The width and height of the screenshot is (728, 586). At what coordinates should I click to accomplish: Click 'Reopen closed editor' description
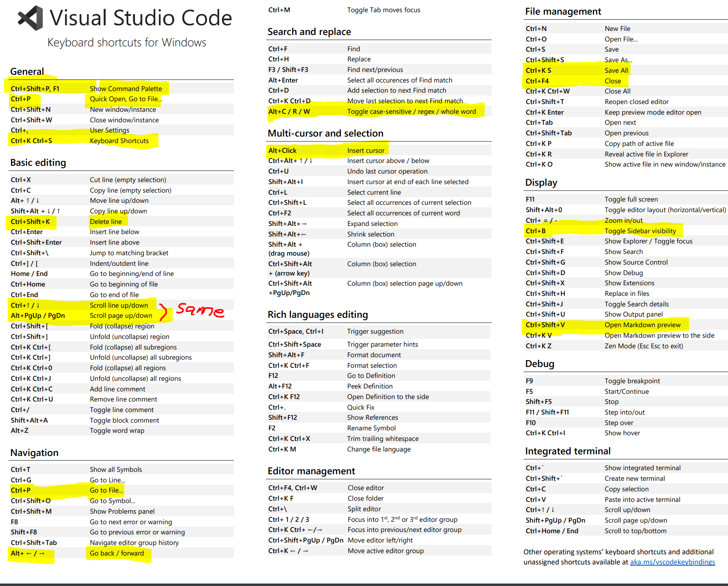[x=637, y=102]
